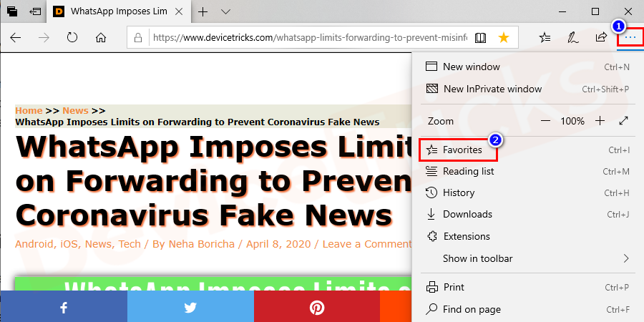The height and width of the screenshot is (322, 644).
Task: Click the News breadcrumb link
Action: pyautogui.click(x=75, y=110)
